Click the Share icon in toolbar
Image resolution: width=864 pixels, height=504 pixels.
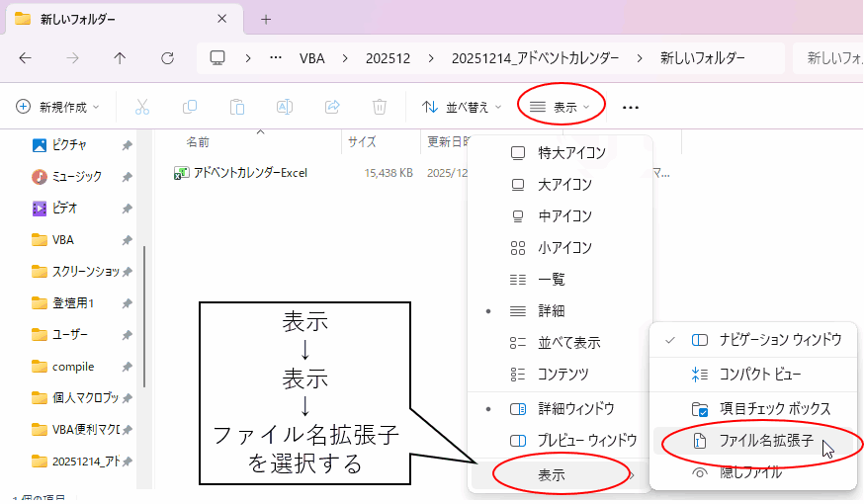332,107
